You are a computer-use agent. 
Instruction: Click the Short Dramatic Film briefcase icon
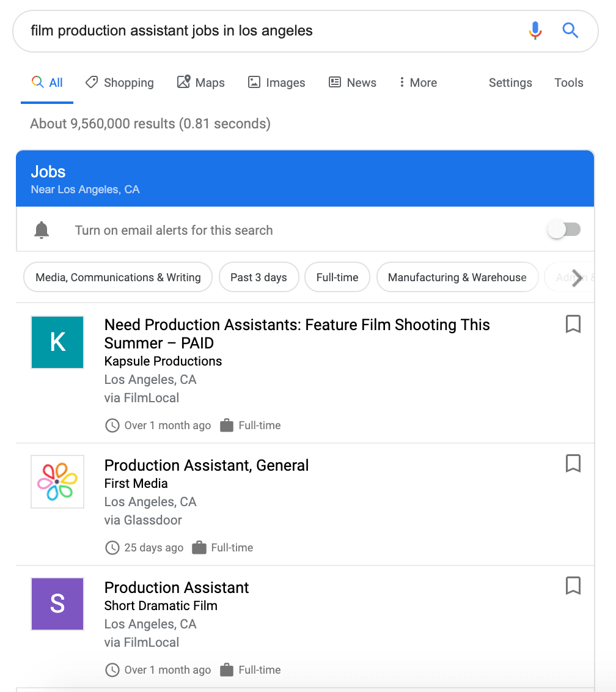226,670
